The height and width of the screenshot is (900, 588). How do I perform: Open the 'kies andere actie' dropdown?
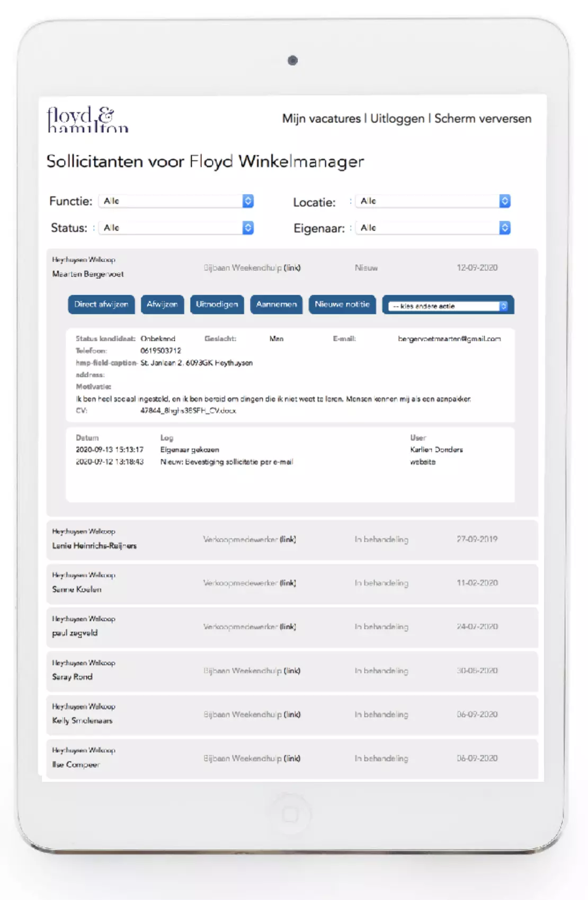click(x=448, y=306)
